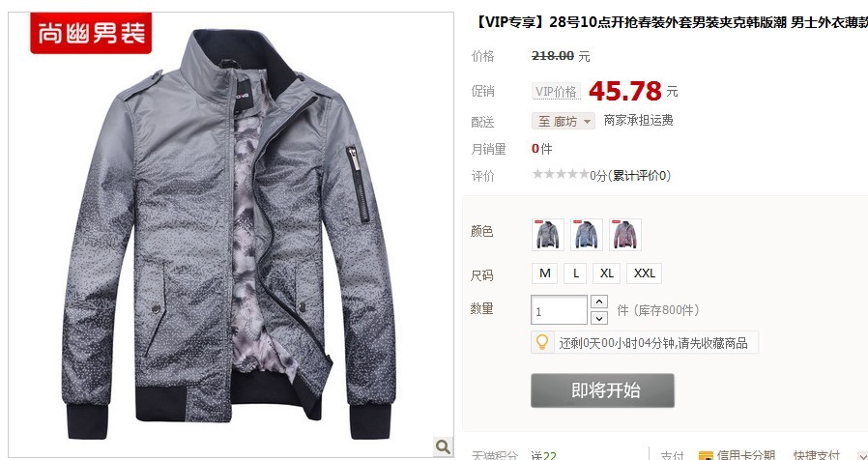Click the star rating icons
This screenshot has width=868, height=460.
pyautogui.click(x=561, y=174)
